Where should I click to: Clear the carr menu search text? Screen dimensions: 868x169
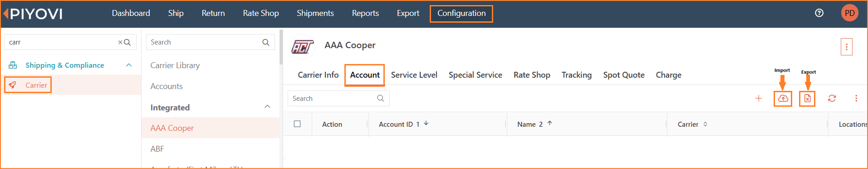pos(120,42)
